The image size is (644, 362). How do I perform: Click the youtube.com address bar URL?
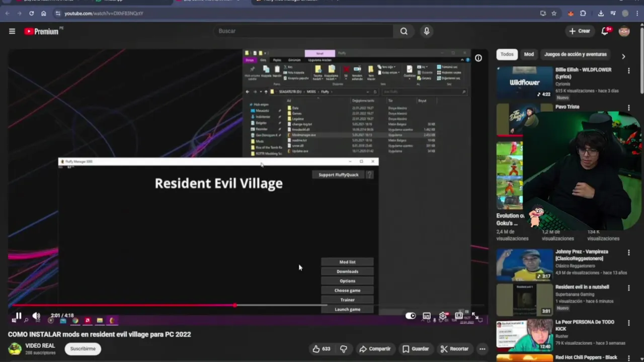pos(104,14)
